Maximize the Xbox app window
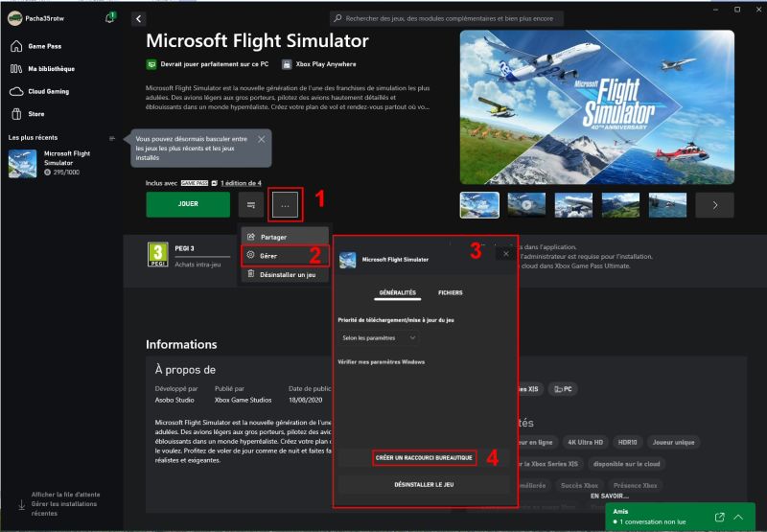Screen dimensions: 767x532 click(x=737, y=10)
